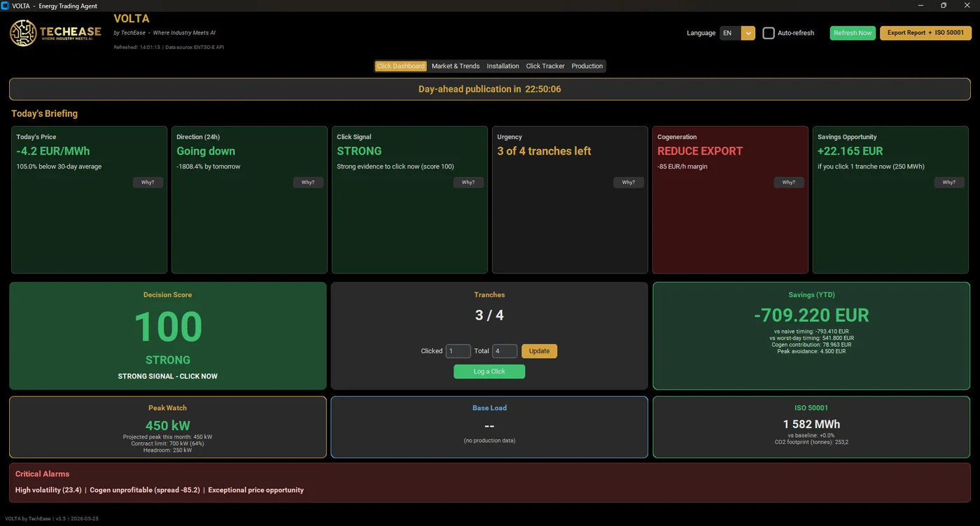Click the Day-ahead publication countdown banner
The image size is (980, 526).
[x=490, y=90]
